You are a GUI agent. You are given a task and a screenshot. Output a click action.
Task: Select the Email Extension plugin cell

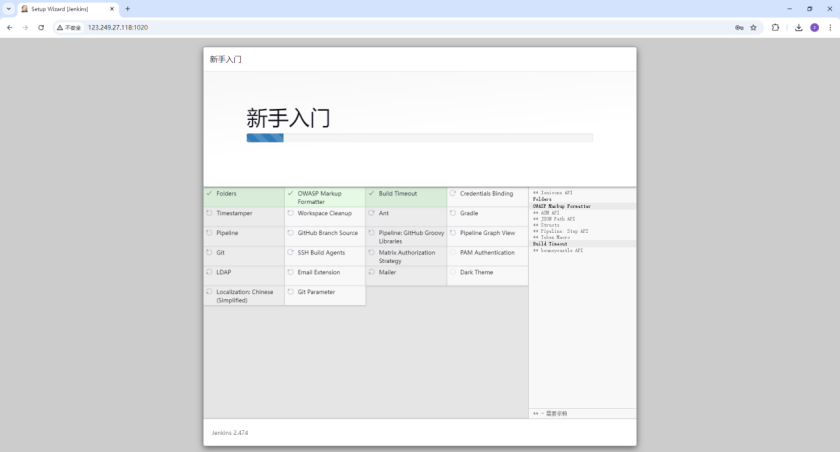click(x=325, y=276)
